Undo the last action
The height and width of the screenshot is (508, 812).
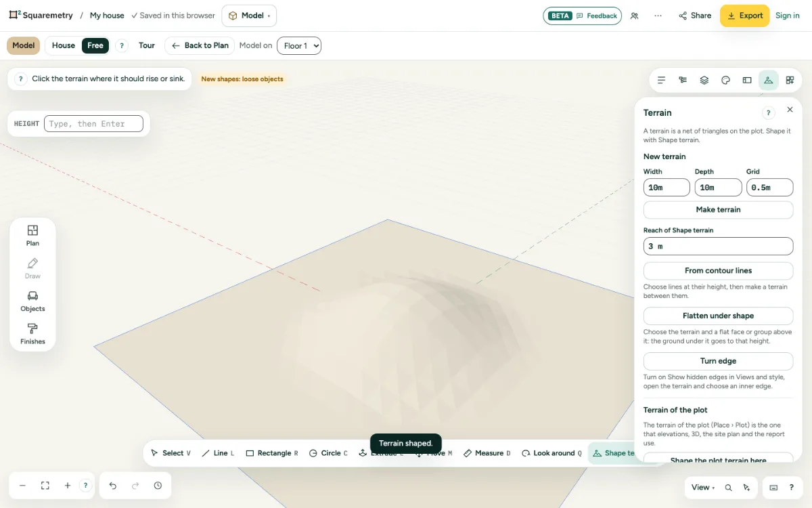113,486
